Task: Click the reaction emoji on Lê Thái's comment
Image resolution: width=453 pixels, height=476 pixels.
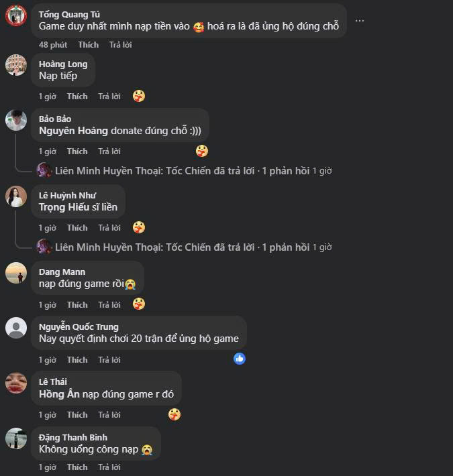Action: coord(174,414)
